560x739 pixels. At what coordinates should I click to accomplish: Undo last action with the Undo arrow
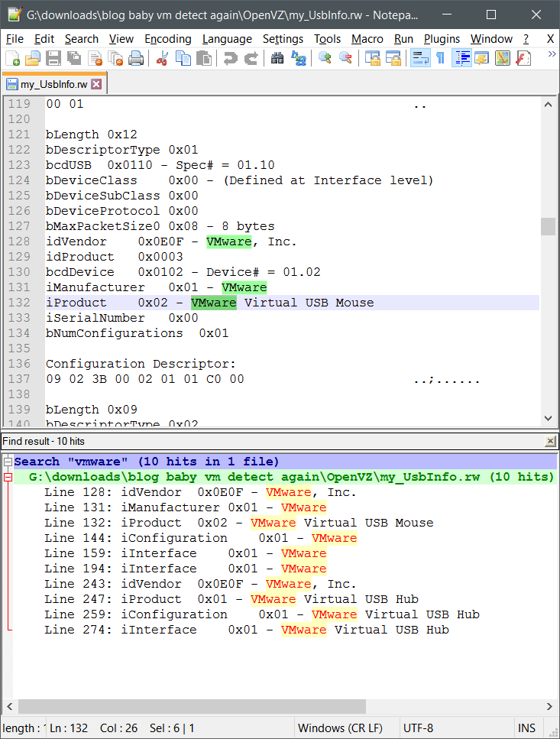tap(230, 58)
